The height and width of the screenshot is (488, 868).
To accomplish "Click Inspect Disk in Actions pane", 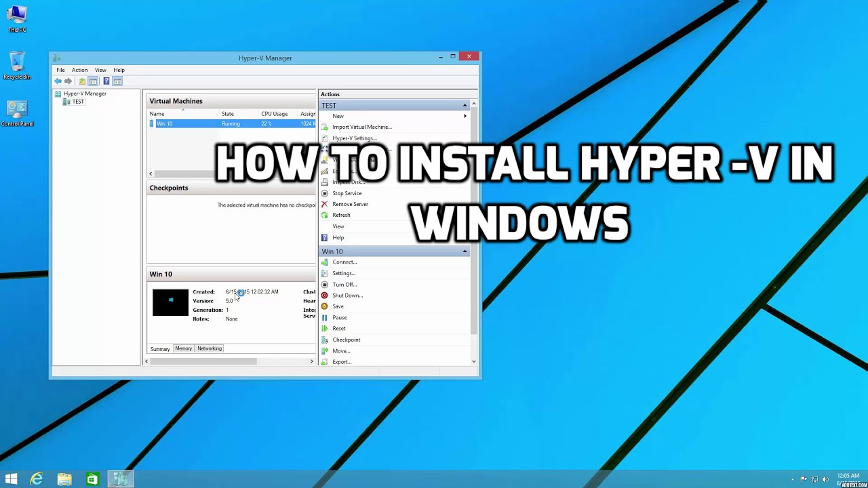I will coord(349,182).
